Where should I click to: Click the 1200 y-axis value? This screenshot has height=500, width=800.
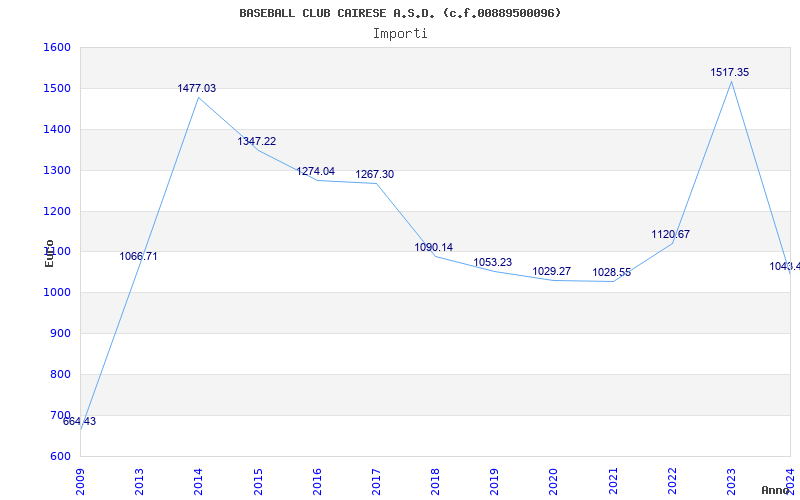(57, 211)
